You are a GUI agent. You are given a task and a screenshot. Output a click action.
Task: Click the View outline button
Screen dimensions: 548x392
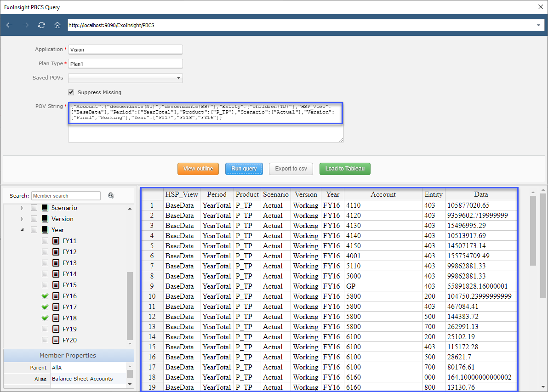tap(198, 169)
